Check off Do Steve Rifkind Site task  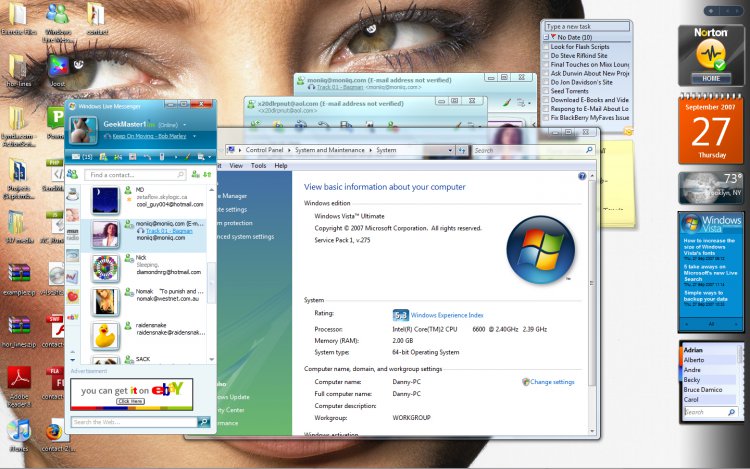click(x=546, y=55)
